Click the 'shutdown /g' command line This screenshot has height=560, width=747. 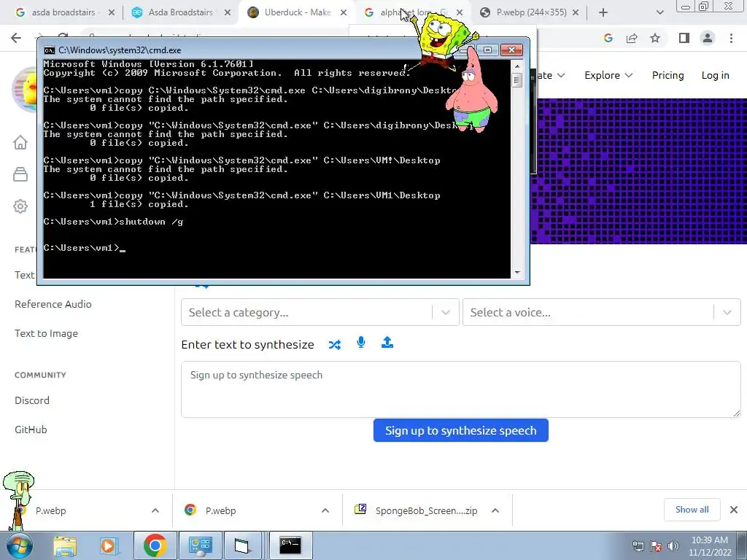coord(113,222)
